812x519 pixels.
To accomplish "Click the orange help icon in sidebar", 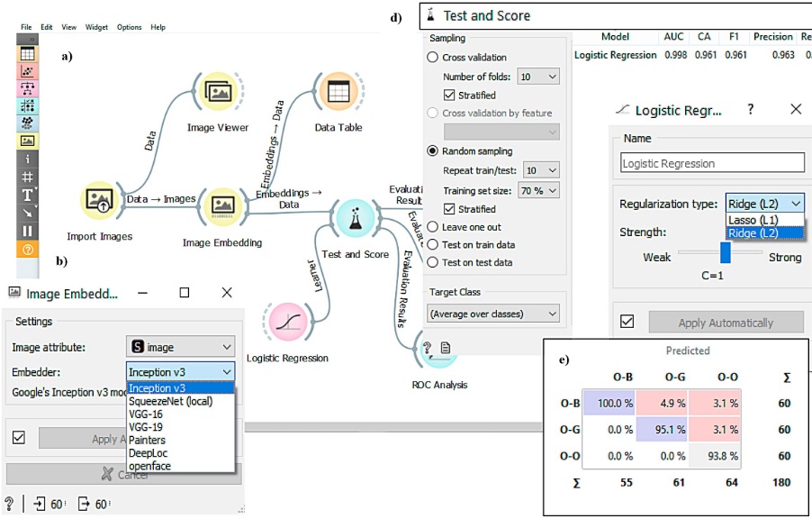I will 28,248.
